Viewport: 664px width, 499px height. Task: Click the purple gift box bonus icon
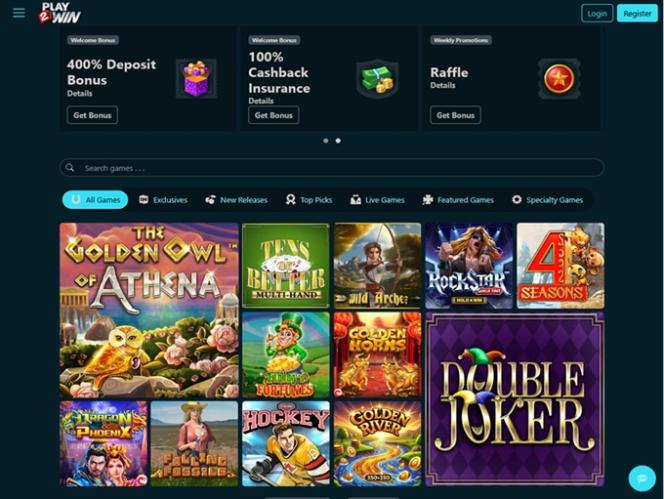(x=196, y=79)
